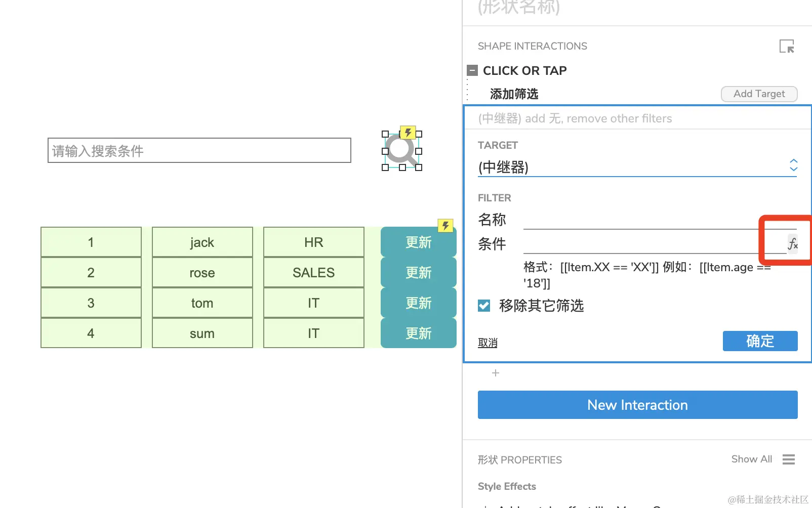Open the TARGET dropdown (中继器)

[x=637, y=166]
